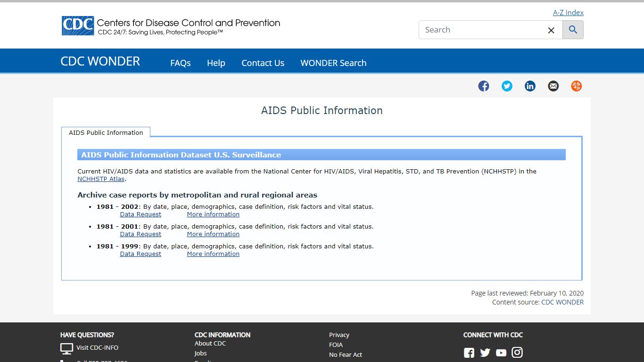This screenshot has height=362, width=644.
Task: Open About CDC footer link
Action: (210, 344)
